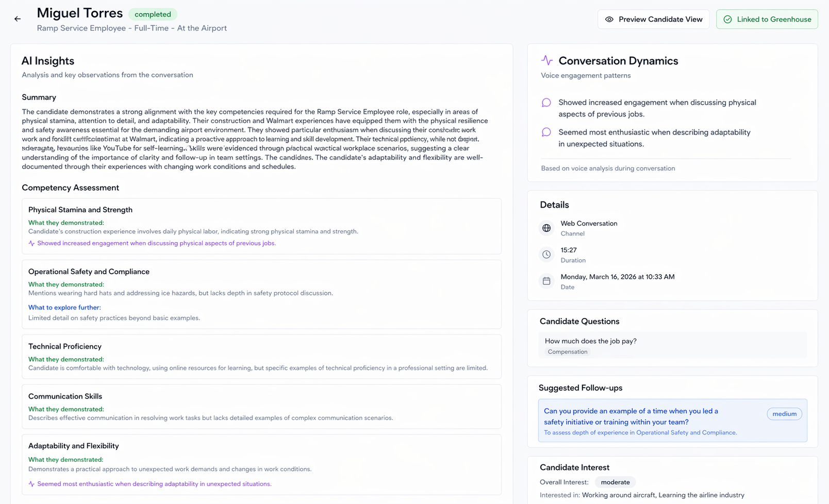Click the speech bubble icon for physical aspects
This screenshot has height=504, width=829.
(546, 103)
